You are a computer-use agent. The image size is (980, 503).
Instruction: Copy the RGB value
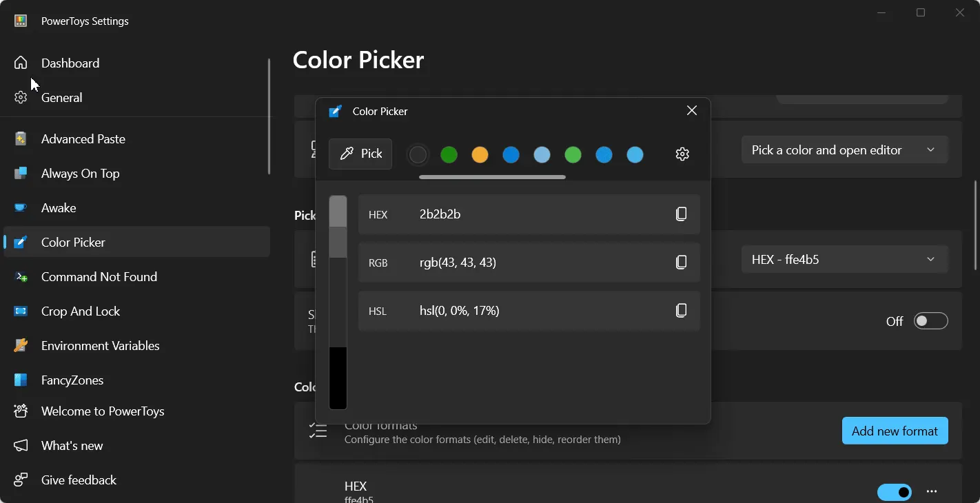[x=682, y=263]
